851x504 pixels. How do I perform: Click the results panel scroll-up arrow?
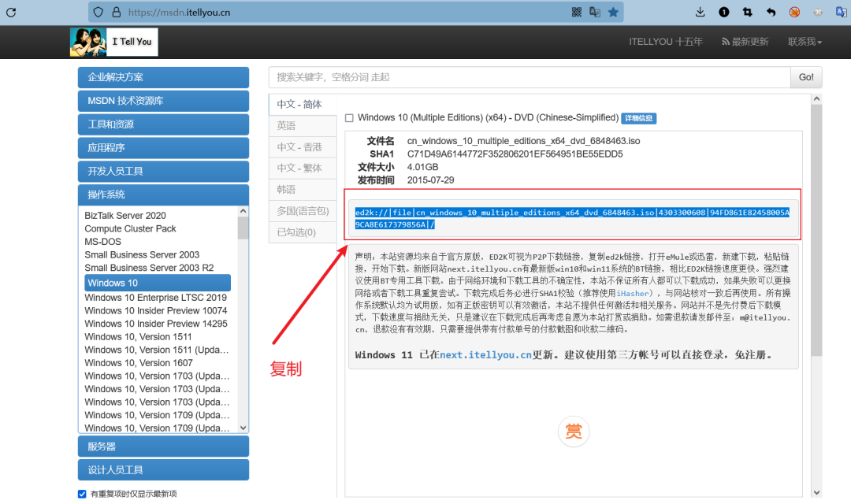(x=817, y=99)
